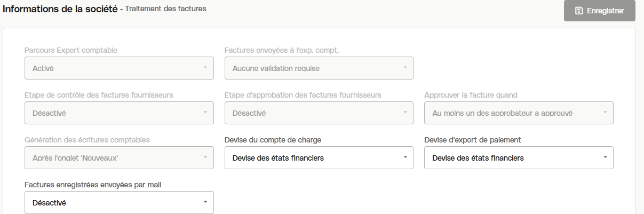Open Devise du compte de charge dropdown
The image size is (644, 214).
pyautogui.click(x=319, y=158)
